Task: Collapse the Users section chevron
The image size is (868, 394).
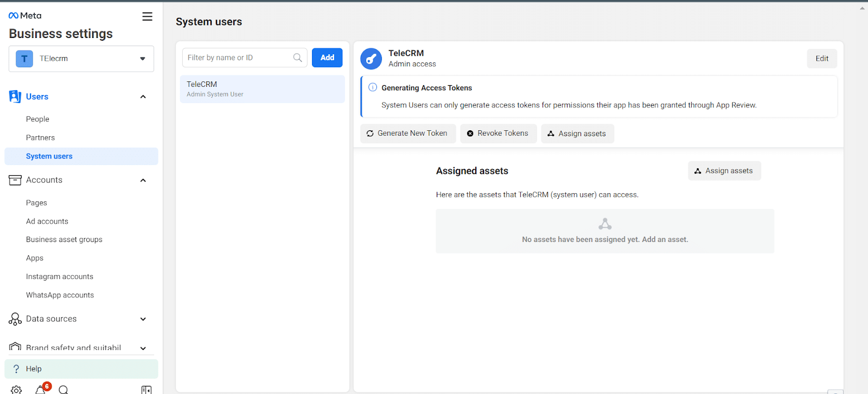Action: [x=143, y=97]
